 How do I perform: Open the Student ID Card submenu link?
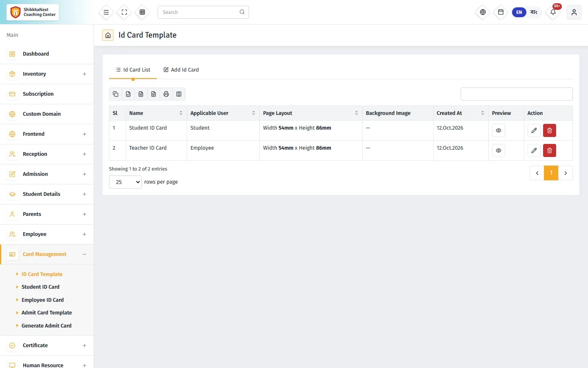pos(40,287)
